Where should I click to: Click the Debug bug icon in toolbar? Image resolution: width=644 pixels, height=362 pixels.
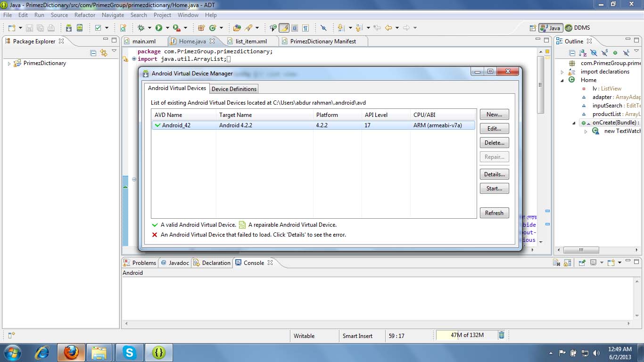(141, 28)
